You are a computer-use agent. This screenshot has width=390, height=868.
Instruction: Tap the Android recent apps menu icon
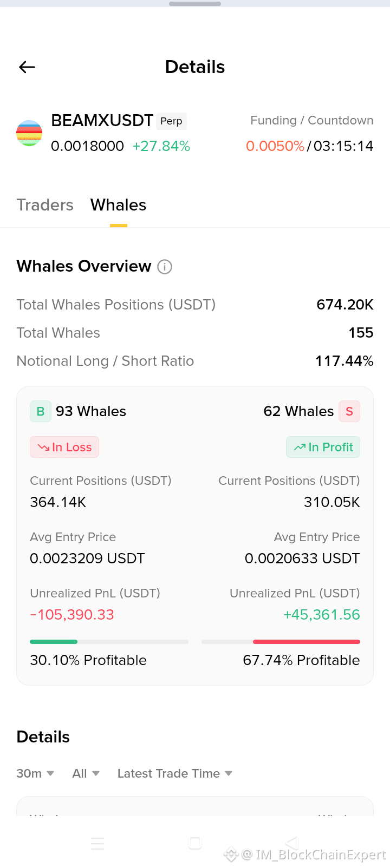97,843
